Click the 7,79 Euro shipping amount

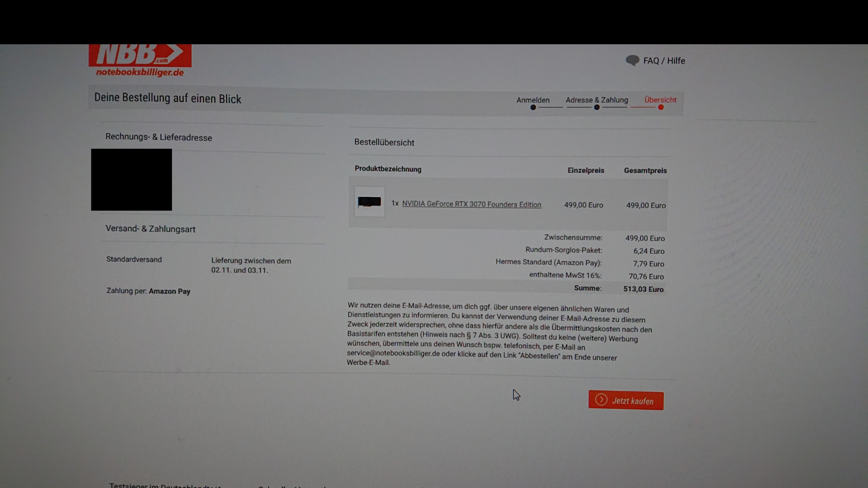pos(649,264)
